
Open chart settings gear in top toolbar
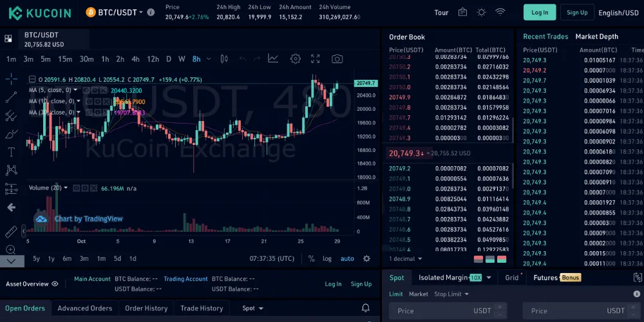[x=295, y=59]
